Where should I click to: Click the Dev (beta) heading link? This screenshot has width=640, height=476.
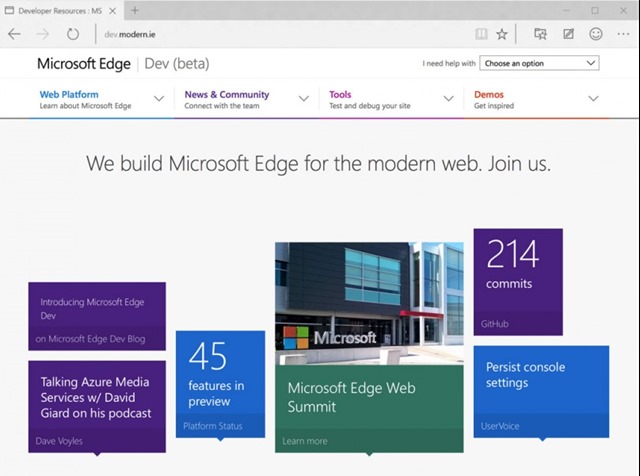(177, 64)
